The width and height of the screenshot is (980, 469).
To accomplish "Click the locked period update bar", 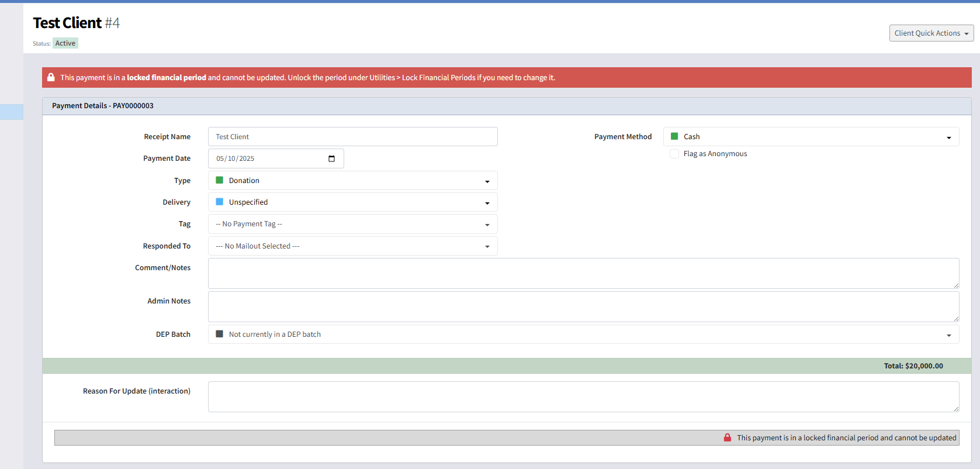I will pyautogui.click(x=507, y=437).
